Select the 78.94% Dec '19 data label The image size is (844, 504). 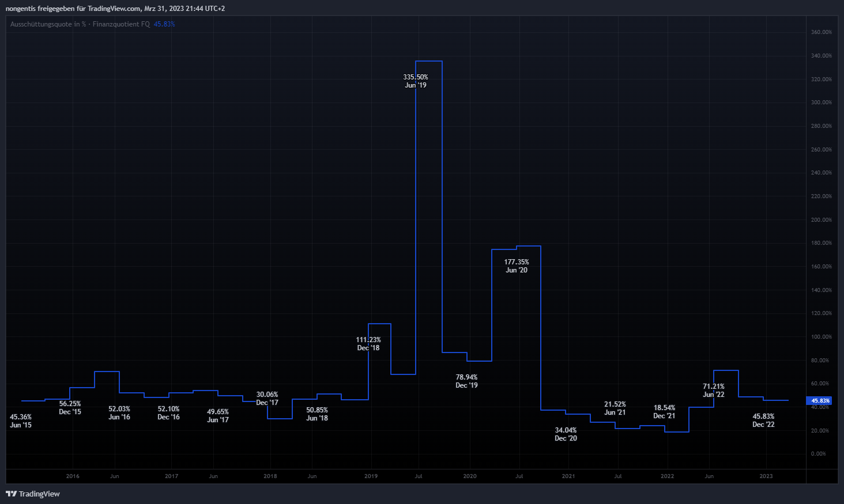click(466, 381)
